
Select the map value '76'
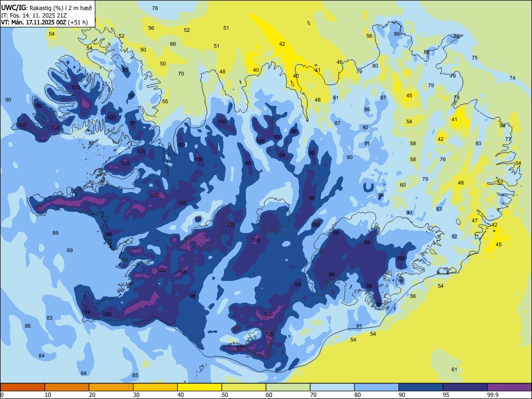[443, 159]
